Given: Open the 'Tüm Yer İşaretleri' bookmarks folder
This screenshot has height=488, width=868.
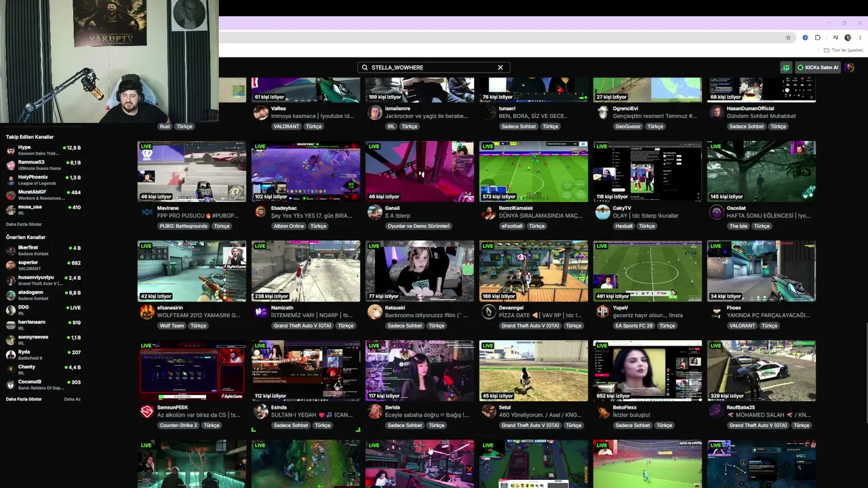Looking at the screenshot, I should 844,50.
